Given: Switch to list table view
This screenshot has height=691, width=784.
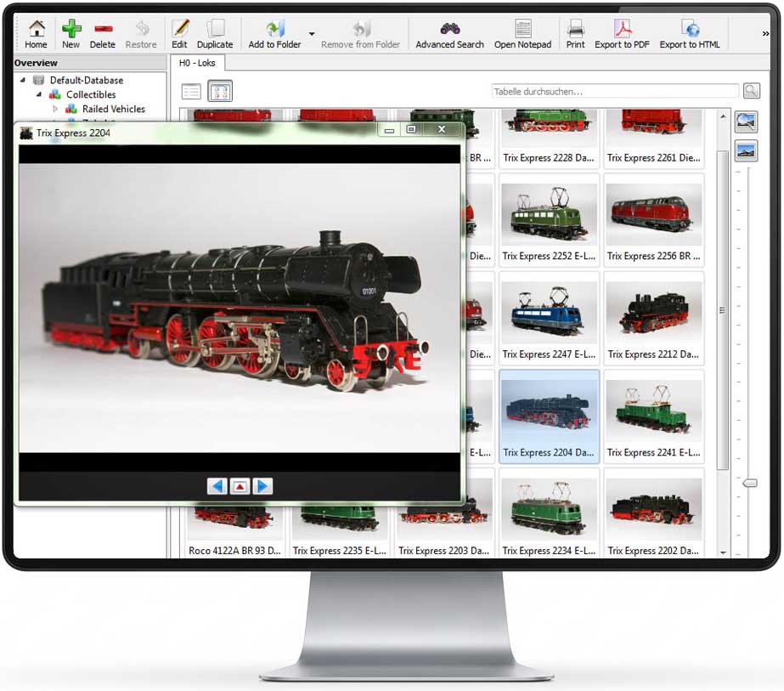Looking at the screenshot, I should (191, 92).
